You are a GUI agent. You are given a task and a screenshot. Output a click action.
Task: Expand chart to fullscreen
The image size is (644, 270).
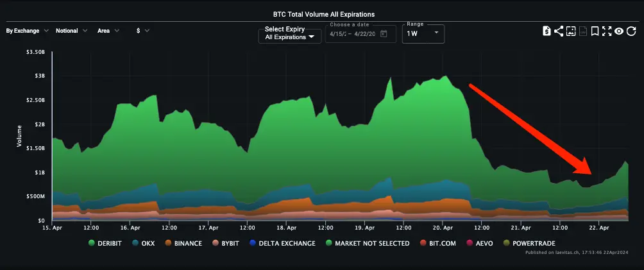[607, 31]
